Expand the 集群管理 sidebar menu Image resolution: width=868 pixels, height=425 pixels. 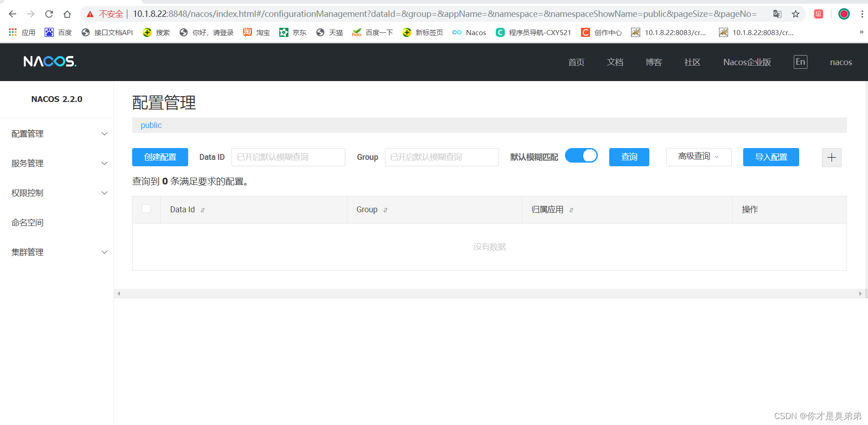pos(57,252)
